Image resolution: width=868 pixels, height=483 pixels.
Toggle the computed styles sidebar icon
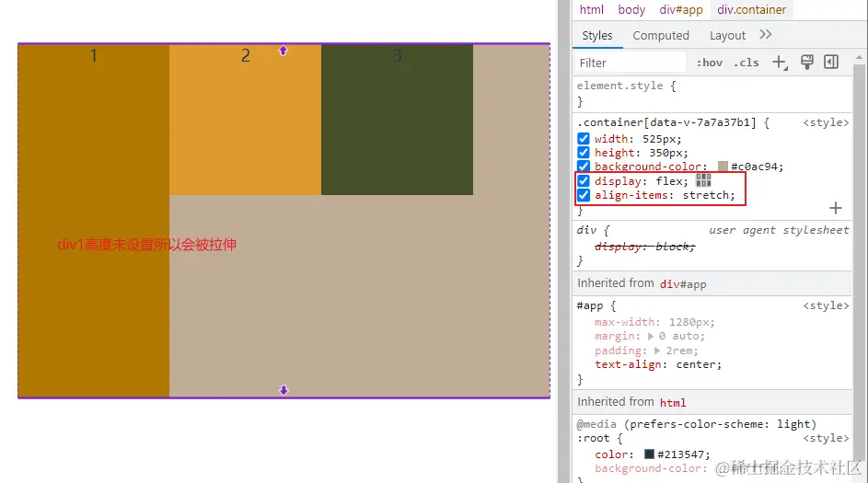click(831, 62)
